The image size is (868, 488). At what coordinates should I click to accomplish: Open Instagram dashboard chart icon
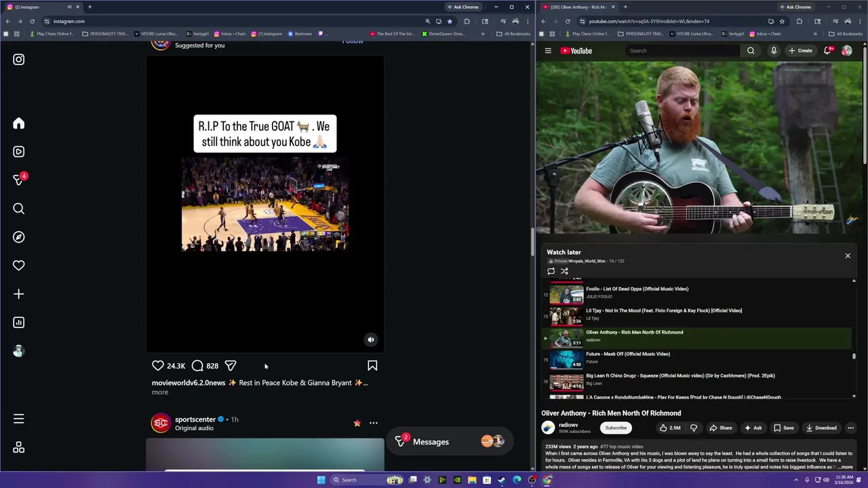[18, 323]
